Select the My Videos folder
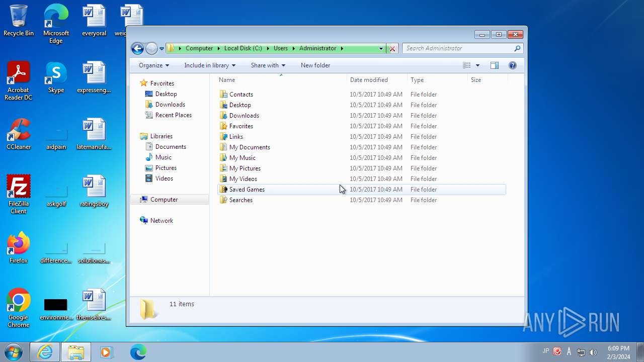 coord(243,179)
